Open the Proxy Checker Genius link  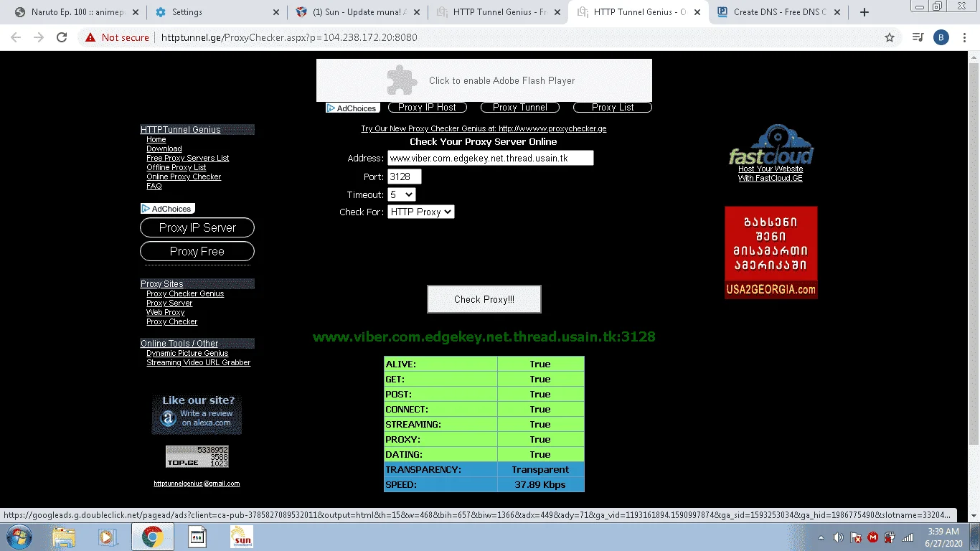pyautogui.click(x=185, y=293)
